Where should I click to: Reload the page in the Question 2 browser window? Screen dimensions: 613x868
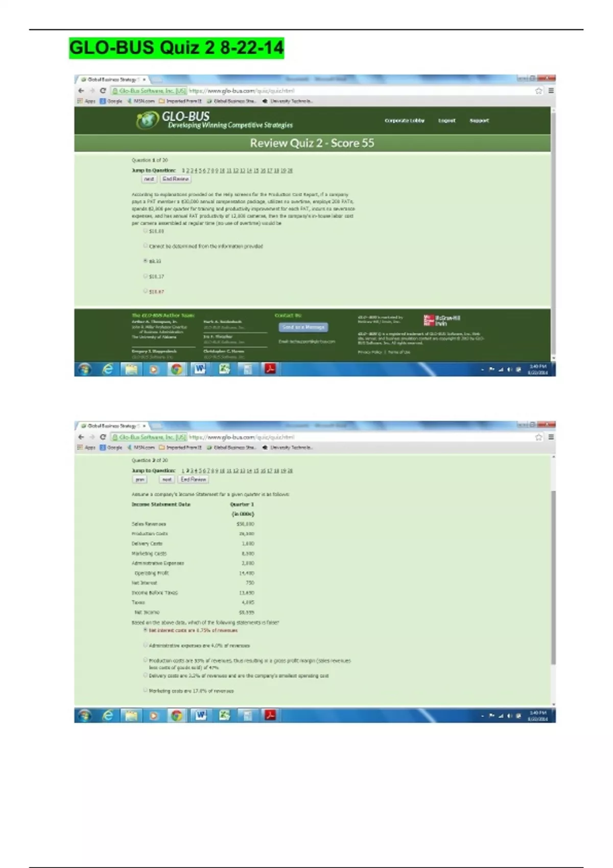[103, 437]
